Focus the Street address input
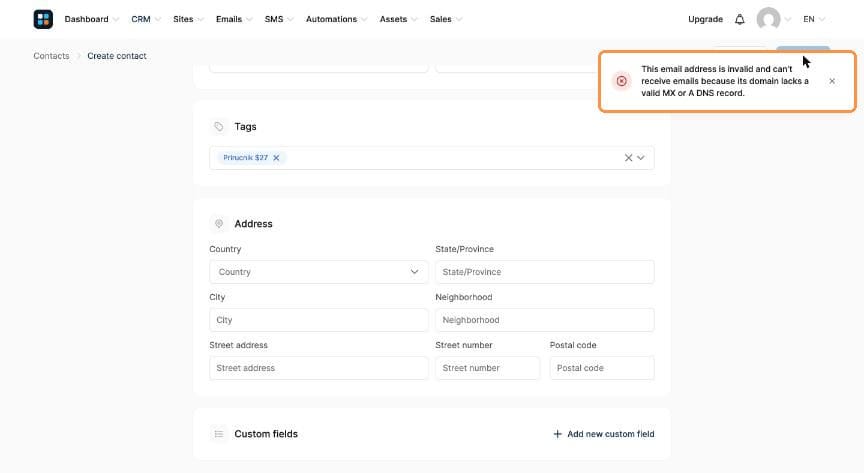Screen dimensions: 864x473 coord(318,368)
